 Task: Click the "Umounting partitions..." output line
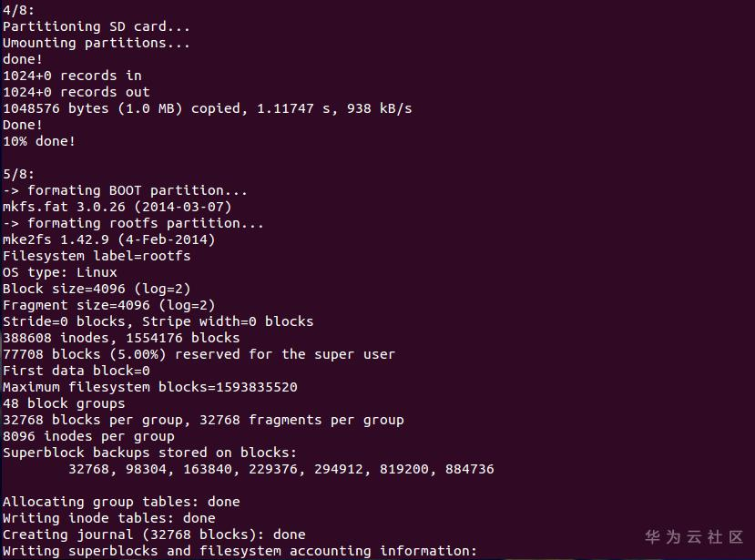tap(97, 43)
